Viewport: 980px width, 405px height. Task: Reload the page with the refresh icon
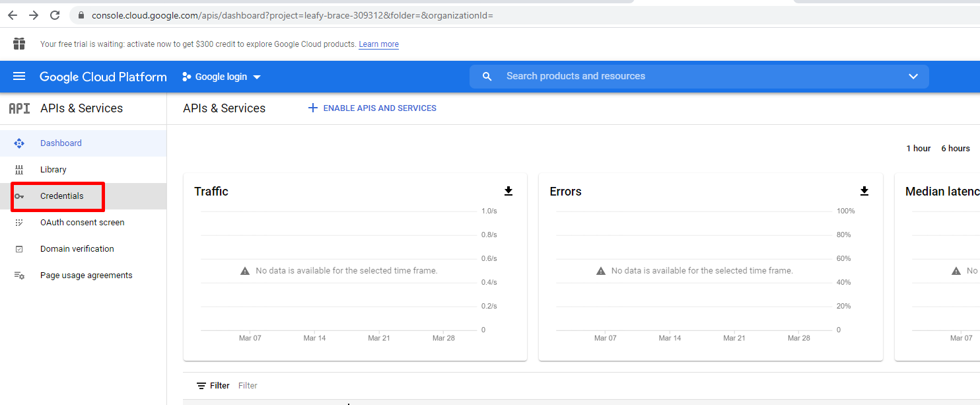coord(55,15)
